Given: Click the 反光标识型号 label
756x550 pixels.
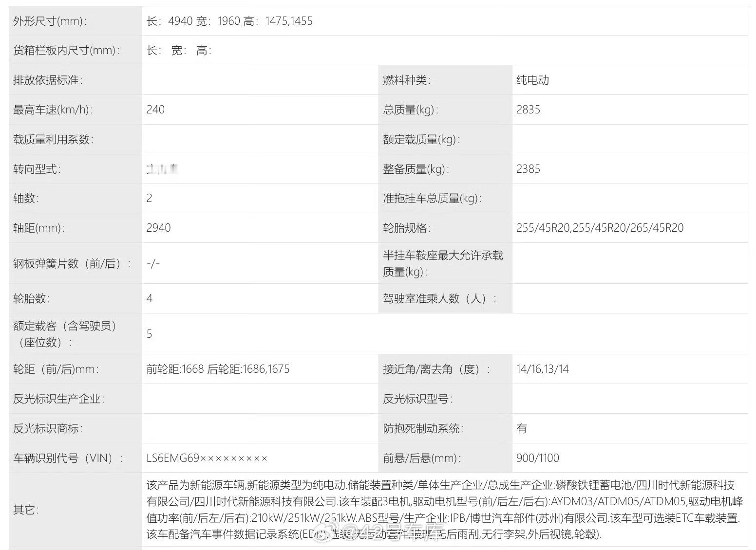Looking at the screenshot, I should pos(417,399).
